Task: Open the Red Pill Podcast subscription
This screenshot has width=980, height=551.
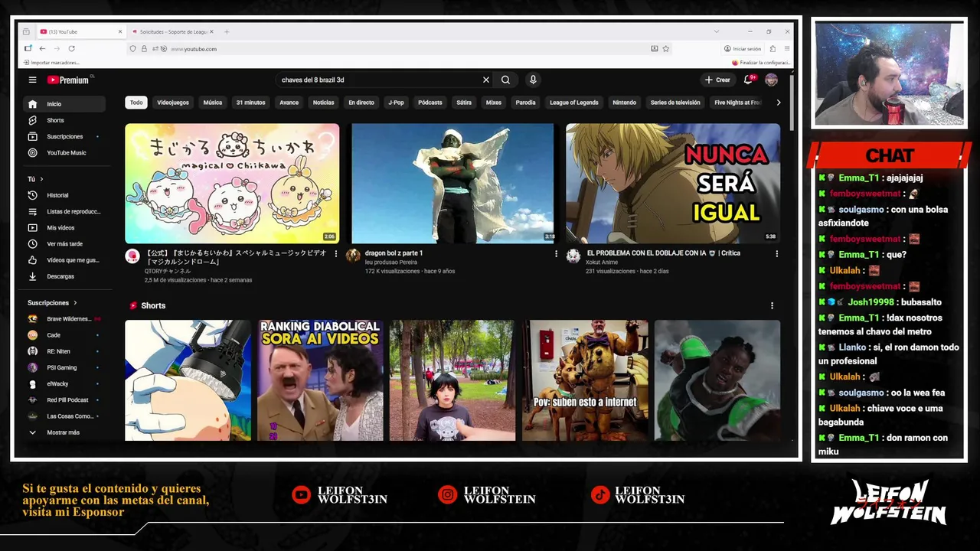Action: (64, 399)
